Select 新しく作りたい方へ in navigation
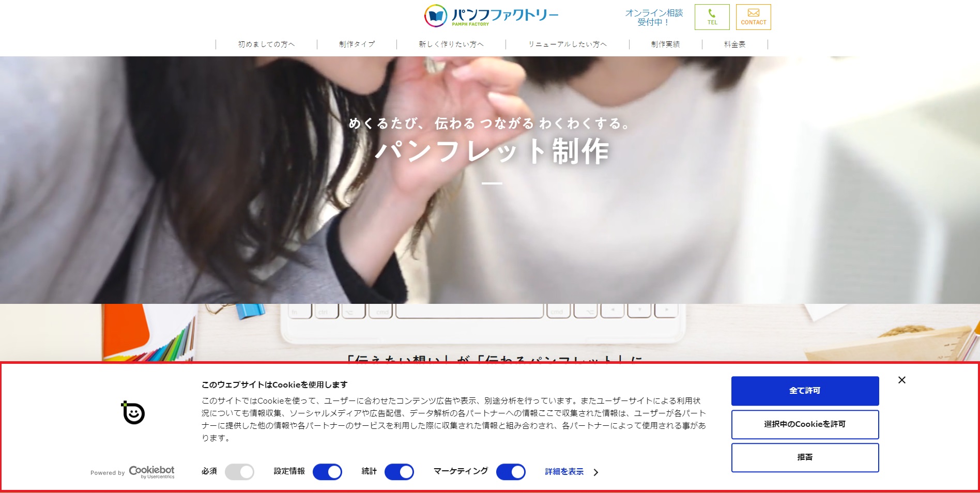The height and width of the screenshot is (493, 980). coord(451,44)
